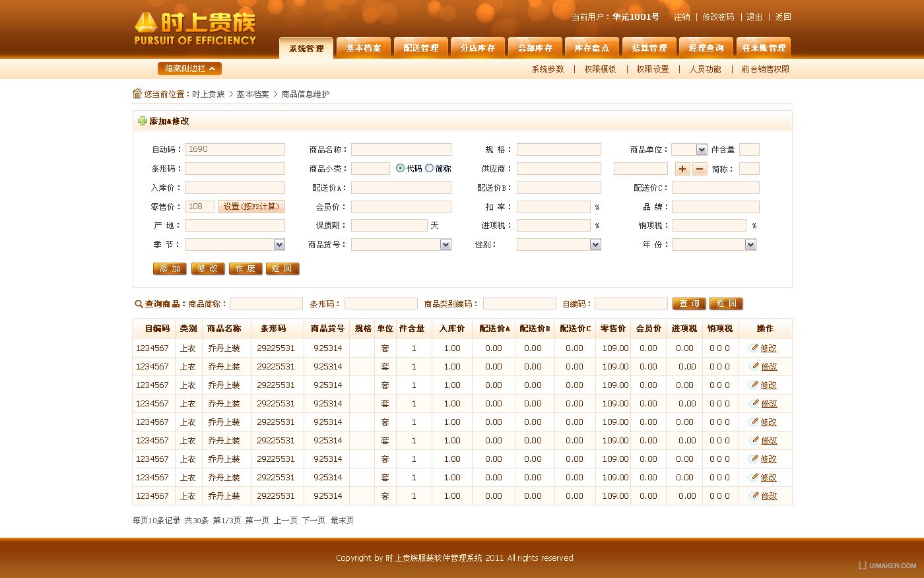
Task: Click 修改 in the first table row
Action: (768, 348)
